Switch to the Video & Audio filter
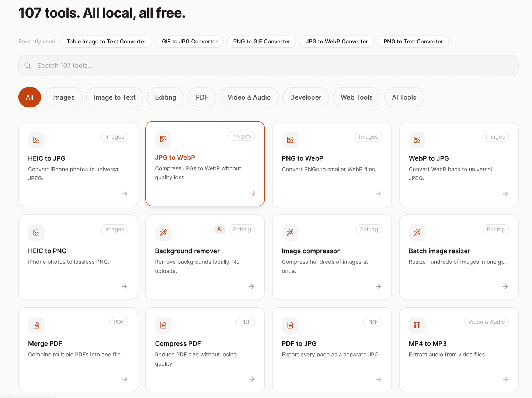 click(249, 97)
